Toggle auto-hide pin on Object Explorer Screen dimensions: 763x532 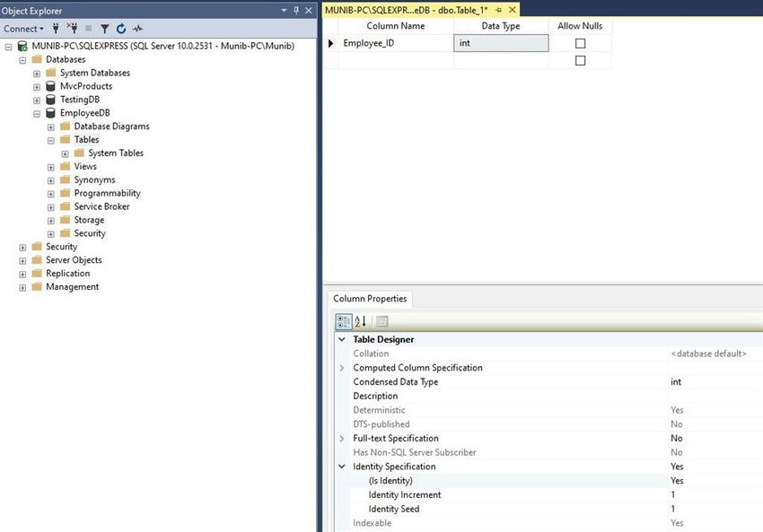coord(296,10)
